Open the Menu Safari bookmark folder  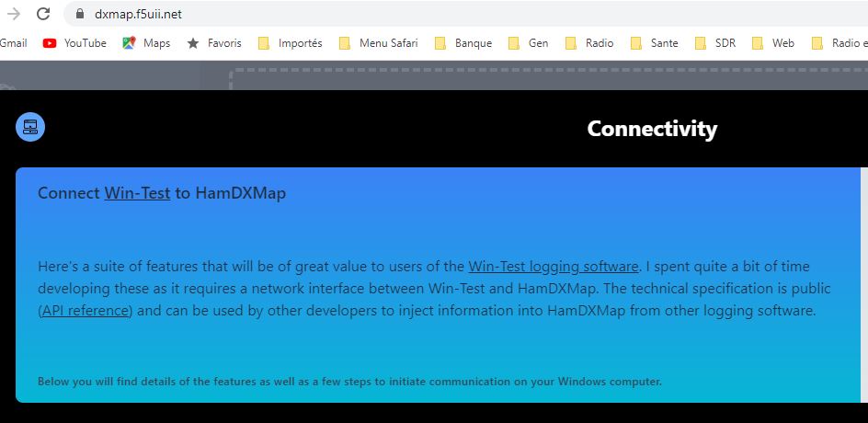[x=379, y=42]
